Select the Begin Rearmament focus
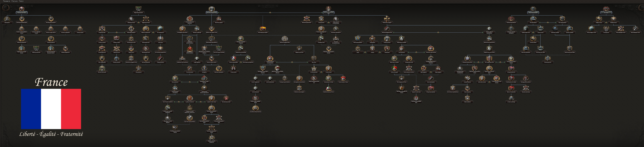Image resolution: width=644 pixels, height=147 pixels. click(x=139, y=10)
